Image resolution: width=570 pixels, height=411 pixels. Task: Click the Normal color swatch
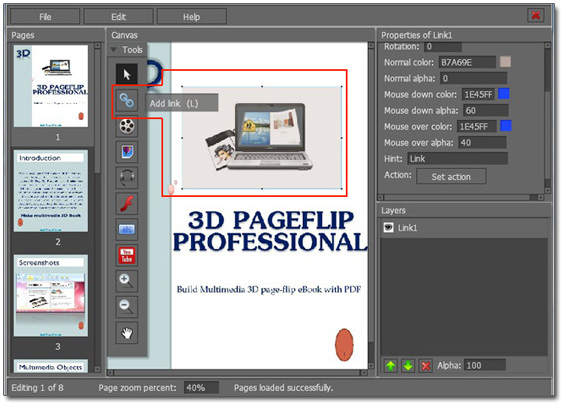click(505, 62)
